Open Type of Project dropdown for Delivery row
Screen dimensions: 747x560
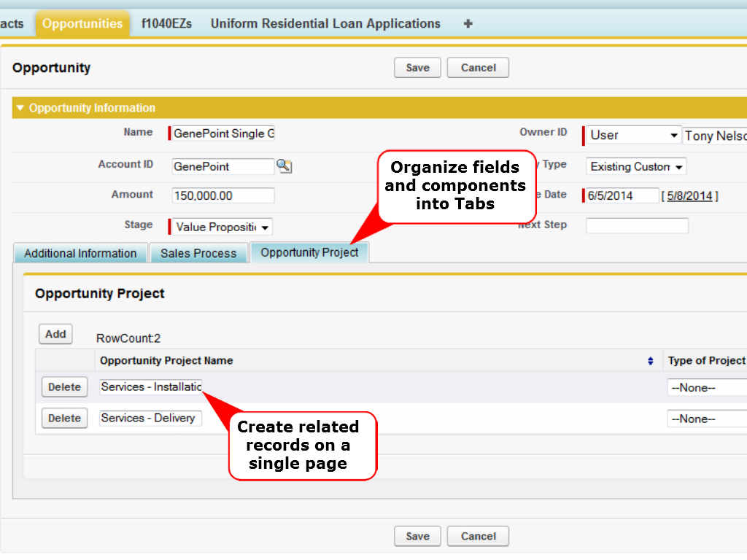(706, 419)
